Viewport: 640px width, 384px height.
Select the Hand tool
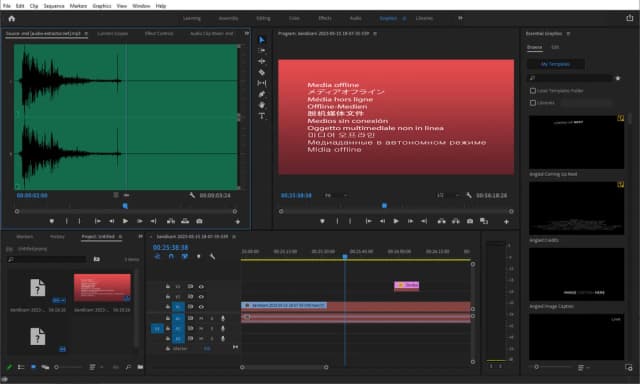pyautogui.click(x=262, y=105)
